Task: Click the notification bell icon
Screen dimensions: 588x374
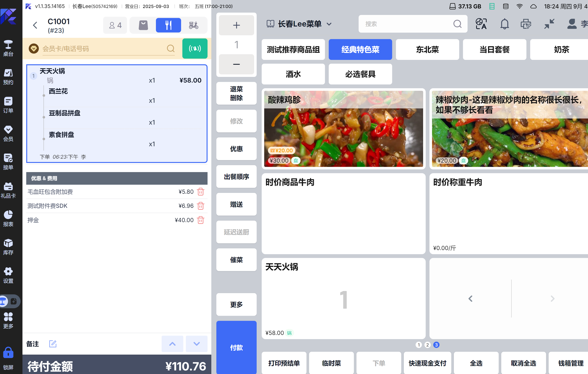Action: 504,24
